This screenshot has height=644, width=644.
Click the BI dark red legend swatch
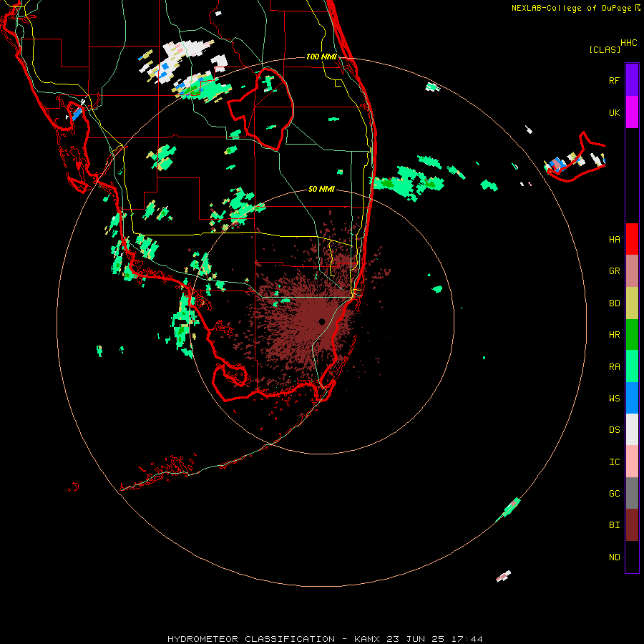coord(632,525)
